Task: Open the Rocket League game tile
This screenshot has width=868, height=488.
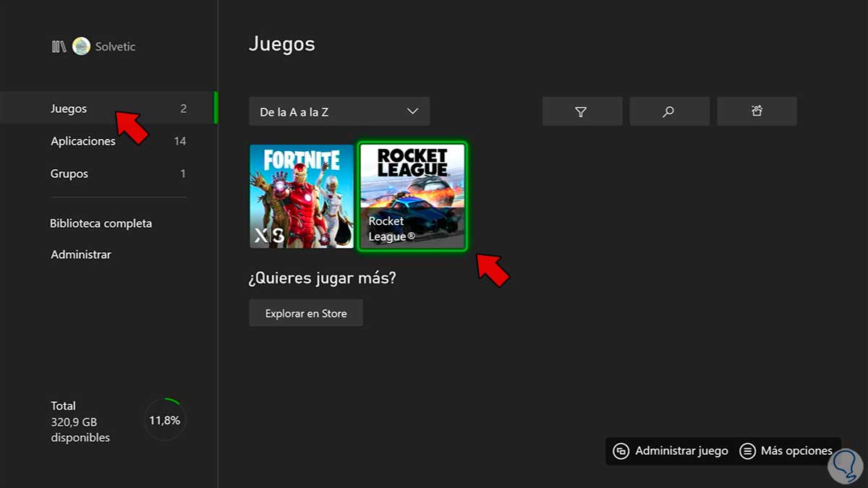Action: point(412,196)
